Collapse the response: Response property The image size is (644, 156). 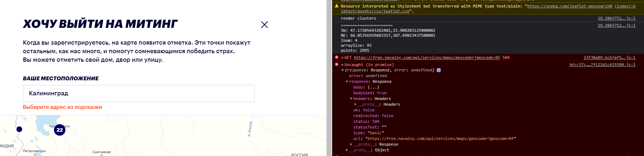347,82
